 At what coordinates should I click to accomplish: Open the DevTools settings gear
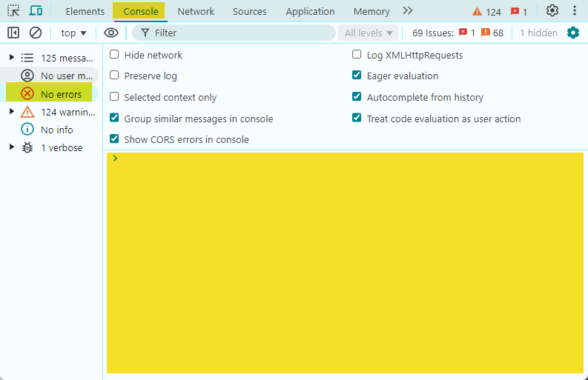pyautogui.click(x=552, y=11)
